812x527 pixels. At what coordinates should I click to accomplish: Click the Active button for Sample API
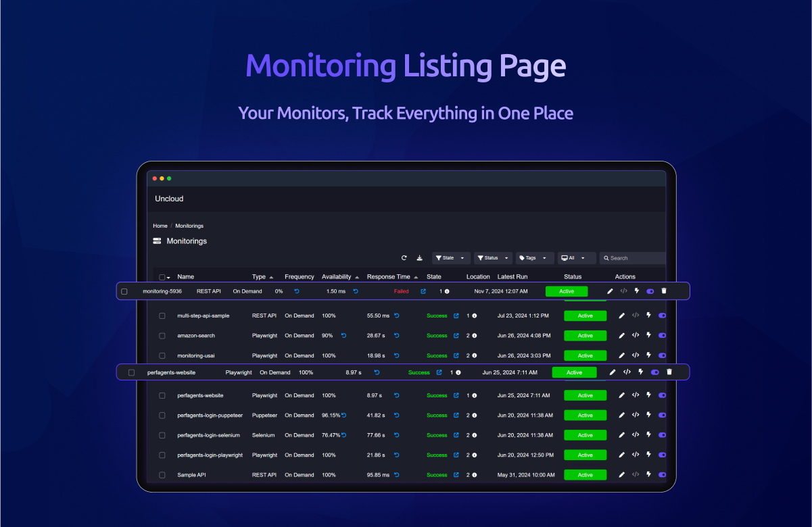[585, 475]
